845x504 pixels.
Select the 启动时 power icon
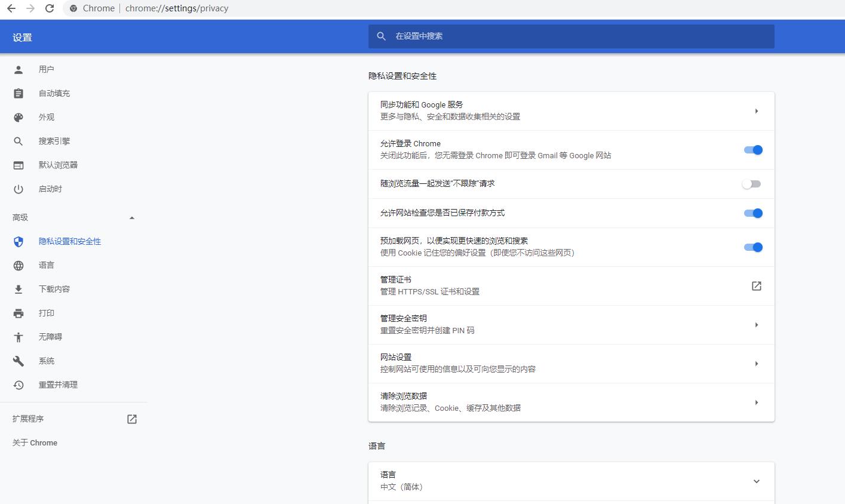click(x=19, y=189)
